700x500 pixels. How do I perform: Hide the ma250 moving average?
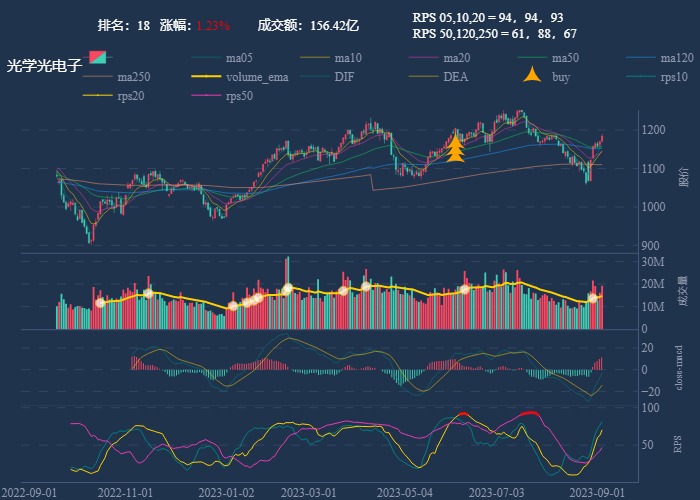[x=131, y=77]
